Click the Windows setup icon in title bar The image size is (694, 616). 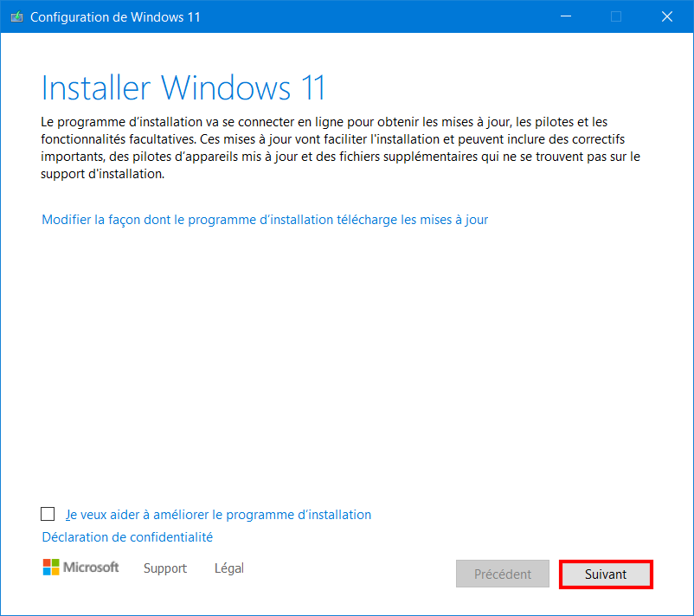pos(16,16)
